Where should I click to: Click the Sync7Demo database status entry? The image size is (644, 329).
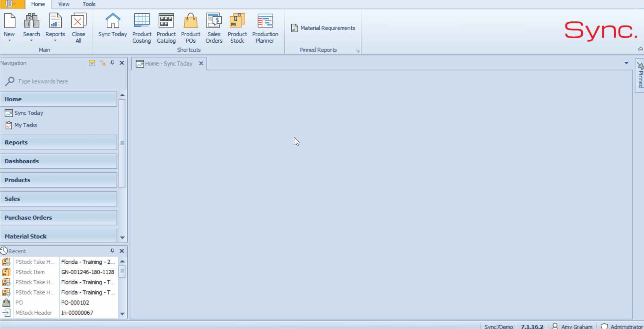[499, 327]
